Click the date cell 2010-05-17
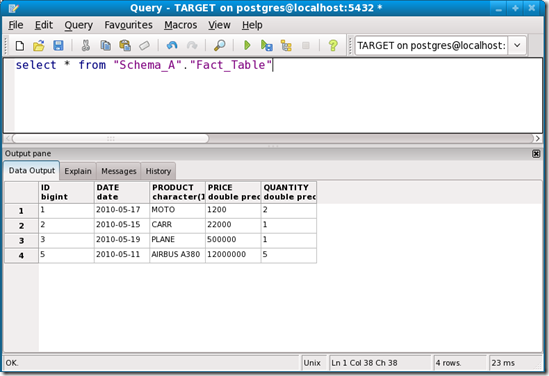 pyautogui.click(x=122, y=210)
